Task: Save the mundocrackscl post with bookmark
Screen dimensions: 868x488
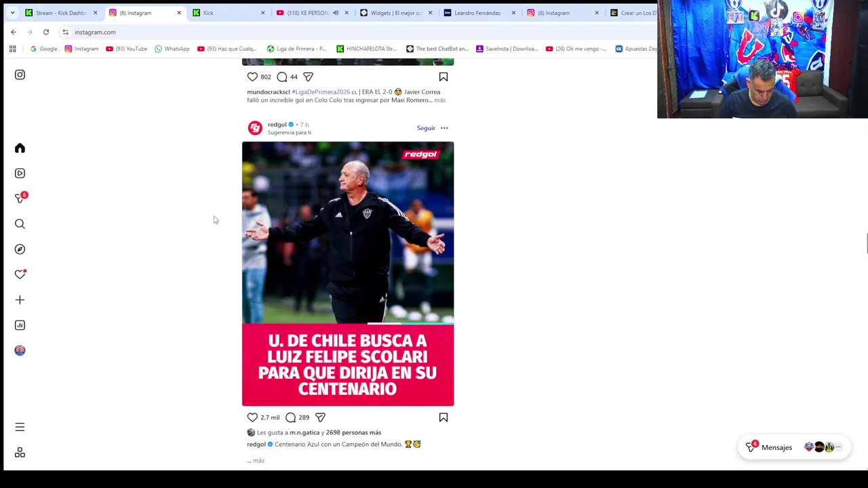Action: tap(443, 77)
